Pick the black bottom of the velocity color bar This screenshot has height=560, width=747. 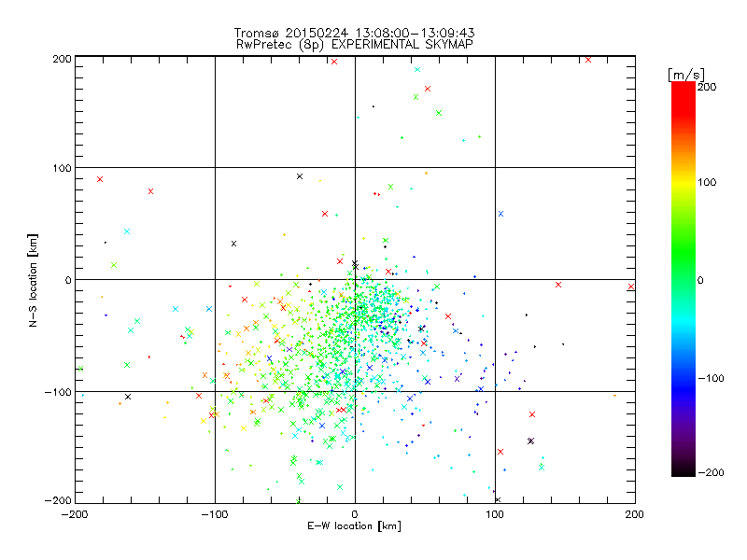point(684,469)
